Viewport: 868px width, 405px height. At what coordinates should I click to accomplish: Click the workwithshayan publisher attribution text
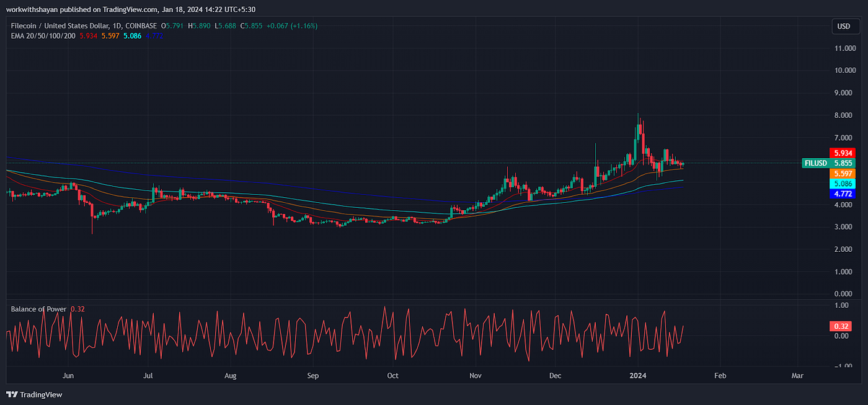point(32,9)
